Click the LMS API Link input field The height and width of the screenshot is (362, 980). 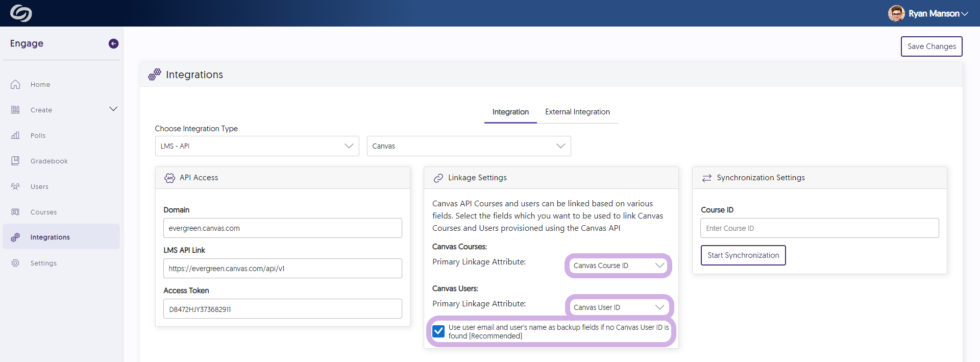coord(283,269)
